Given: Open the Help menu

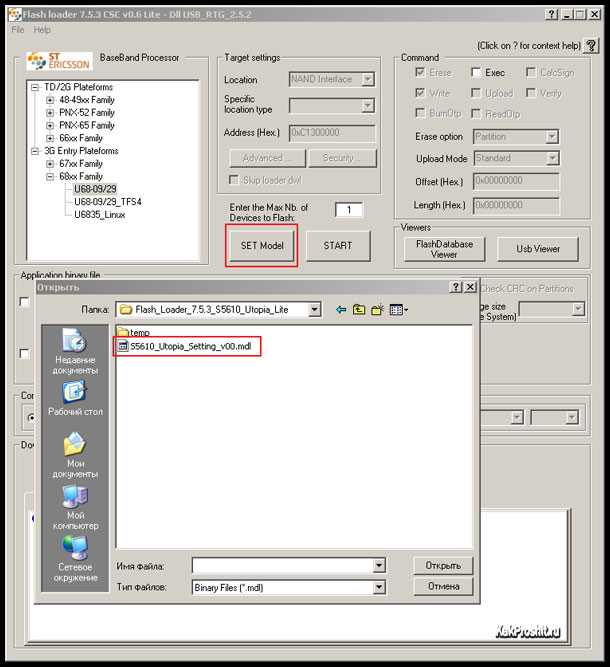Looking at the screenshot, I should click(x=42, y=30).
